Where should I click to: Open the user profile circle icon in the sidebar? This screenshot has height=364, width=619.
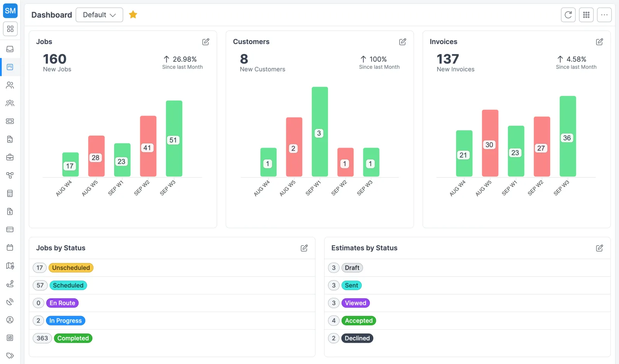click(x=10, y=320)
